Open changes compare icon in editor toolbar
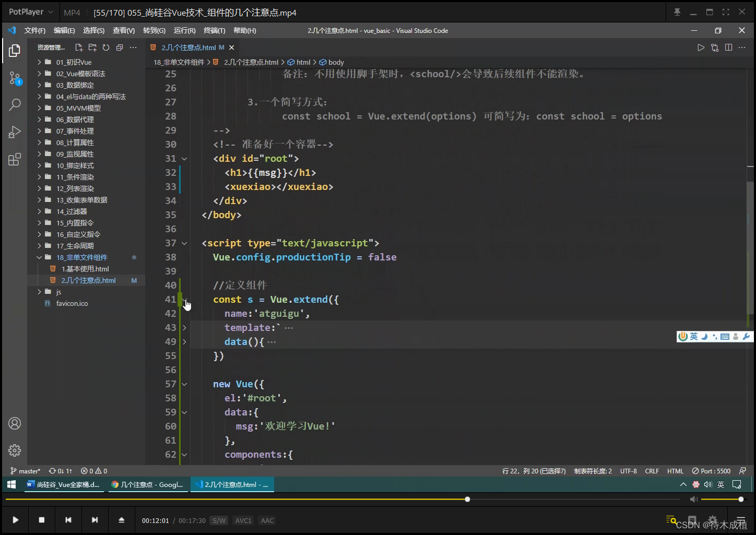Viewport: 756px width, 535px height. [715, 47]
